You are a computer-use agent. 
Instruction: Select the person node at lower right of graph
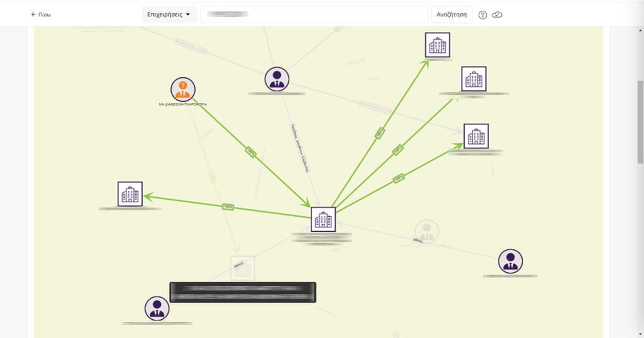pyautogui.click(x=510, y=261)
